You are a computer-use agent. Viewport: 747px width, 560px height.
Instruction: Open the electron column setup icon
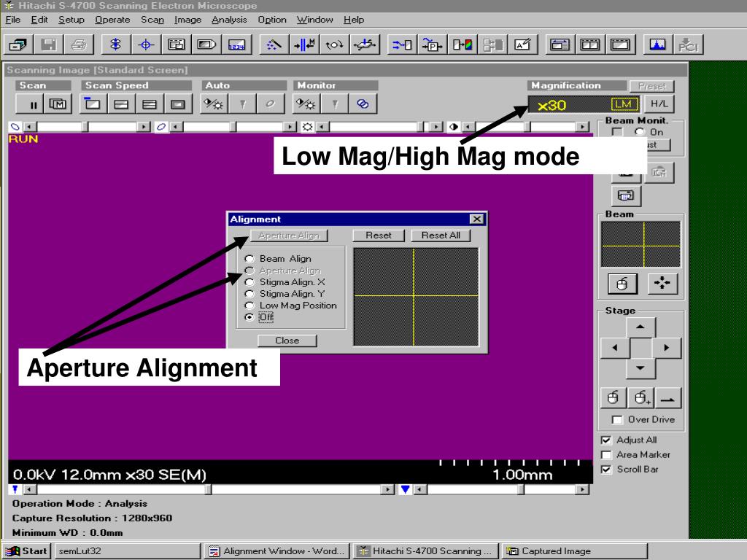[115, 44]
